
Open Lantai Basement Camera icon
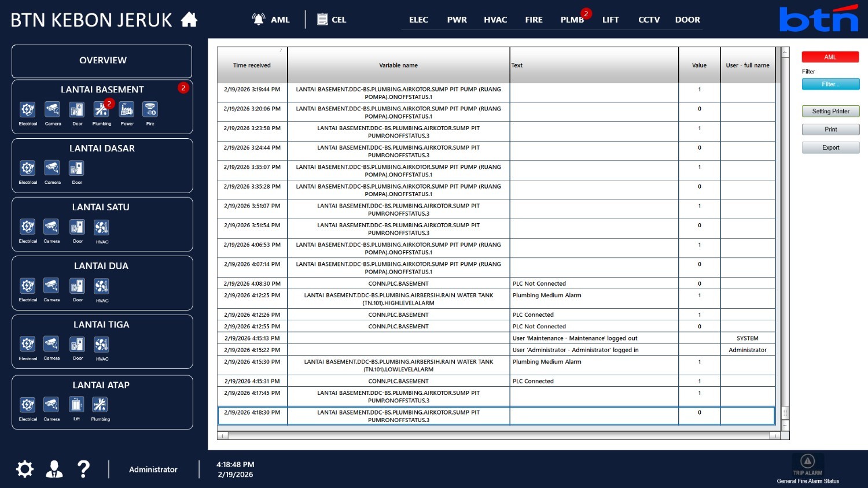[53, 109]
